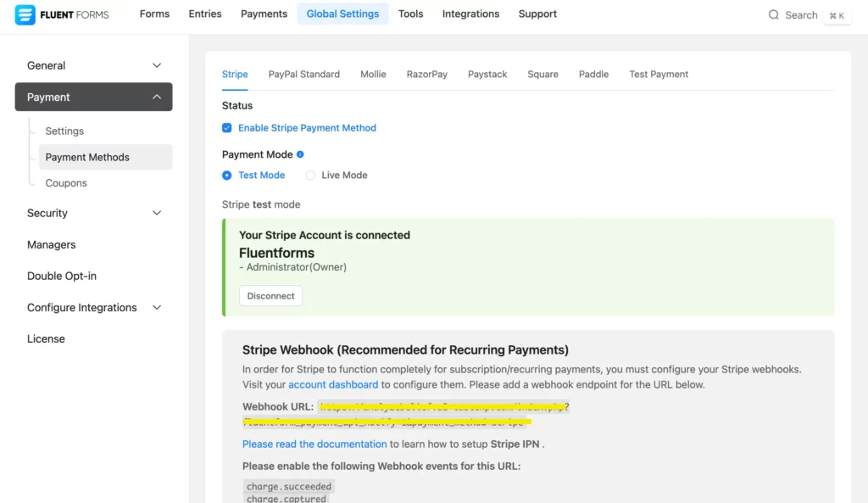Switch to the Mollie tab
This screenshot has height=503, width=868.
coord(373,75)
